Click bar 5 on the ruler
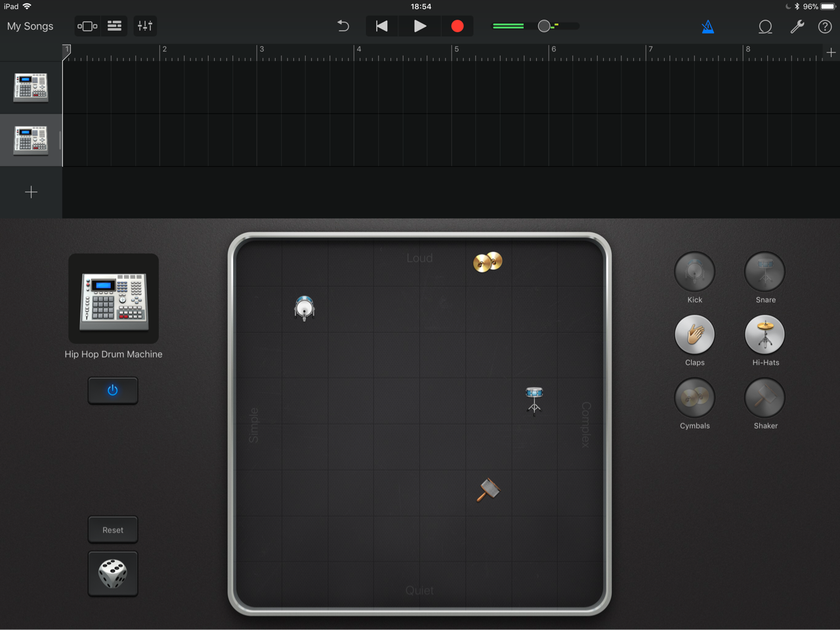This screenshot has width=840, height=630. tap(457, 49)
